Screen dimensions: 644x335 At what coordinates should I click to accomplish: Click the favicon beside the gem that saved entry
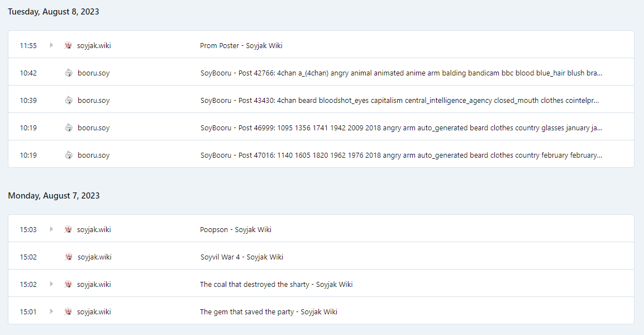68,312
